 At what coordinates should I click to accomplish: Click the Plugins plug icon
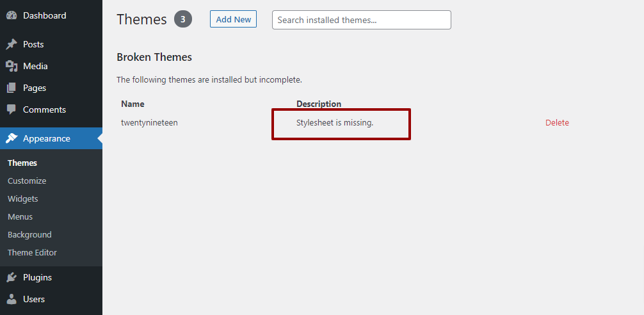[12, 278]
